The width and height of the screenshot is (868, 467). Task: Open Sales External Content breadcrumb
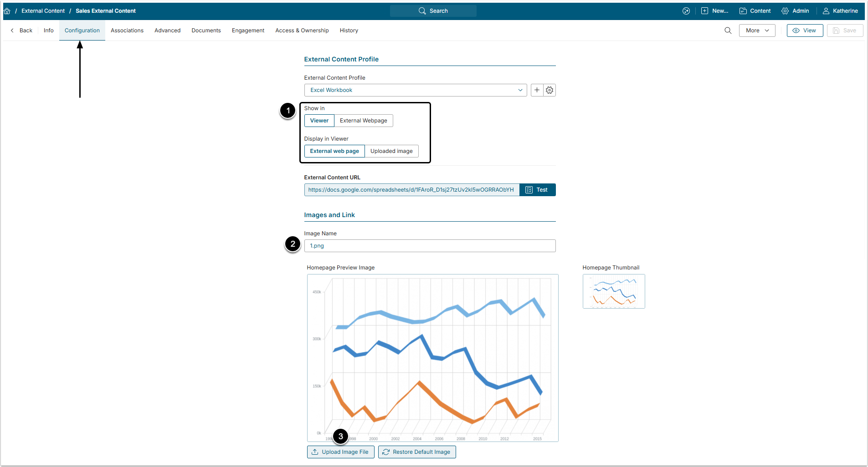coord(106,11)
